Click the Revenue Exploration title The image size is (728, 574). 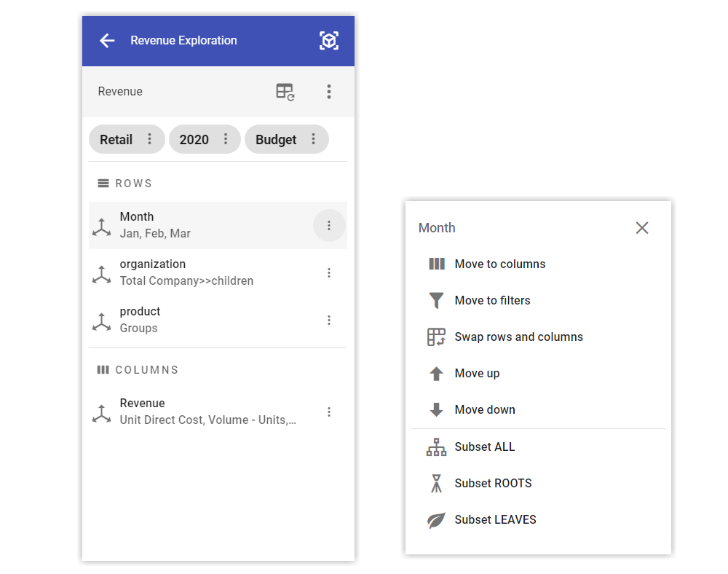click(184, 40)
